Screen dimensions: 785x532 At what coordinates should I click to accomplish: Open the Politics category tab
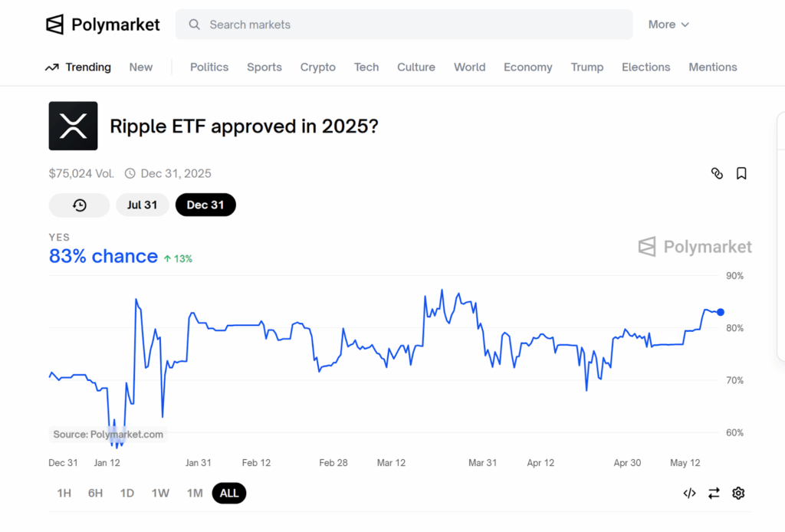tap(209, 67)
